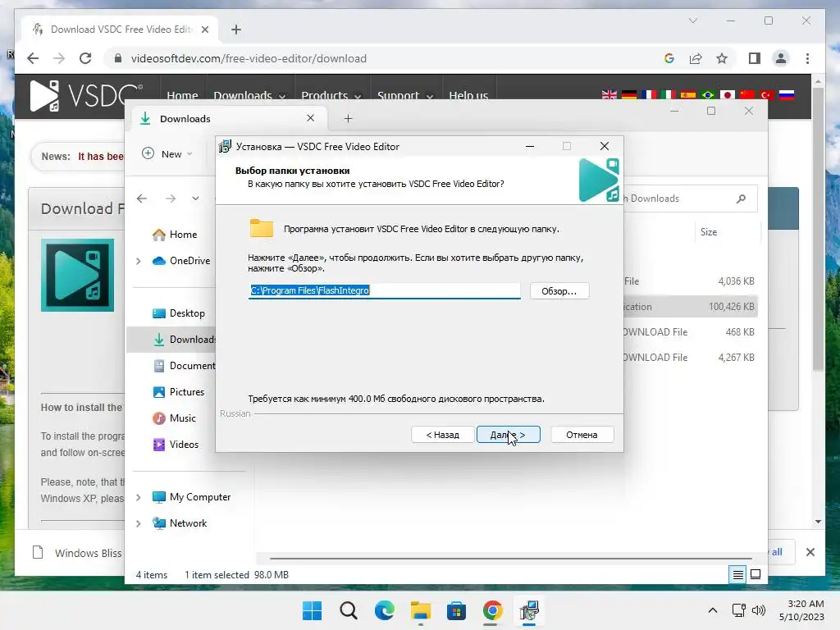
Task: Open Chrome profile avatar menu
Action: (x=781, y=58)
